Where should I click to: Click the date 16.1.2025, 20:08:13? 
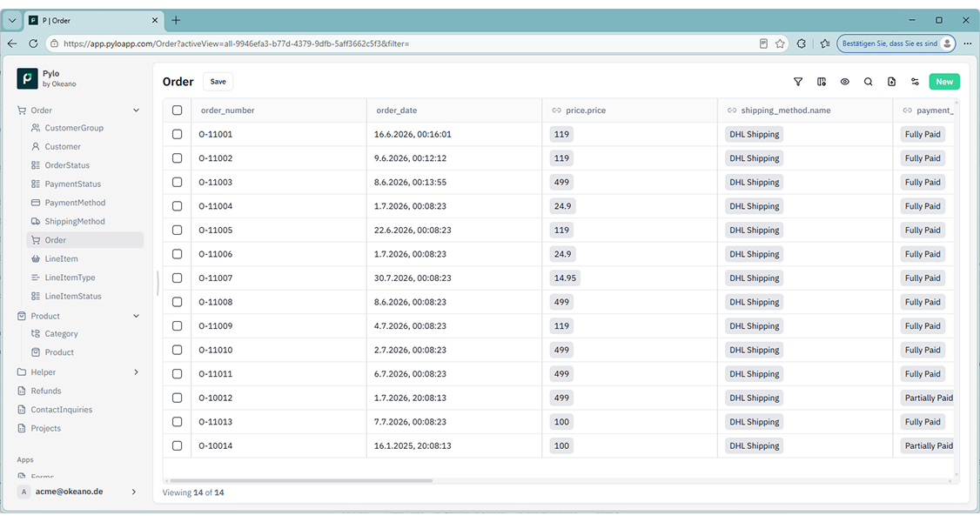tap(413, 445)
